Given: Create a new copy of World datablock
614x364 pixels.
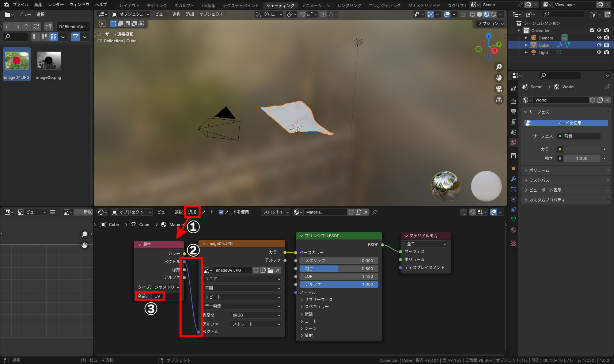Looking at the screenshot, I should [600, 100].
